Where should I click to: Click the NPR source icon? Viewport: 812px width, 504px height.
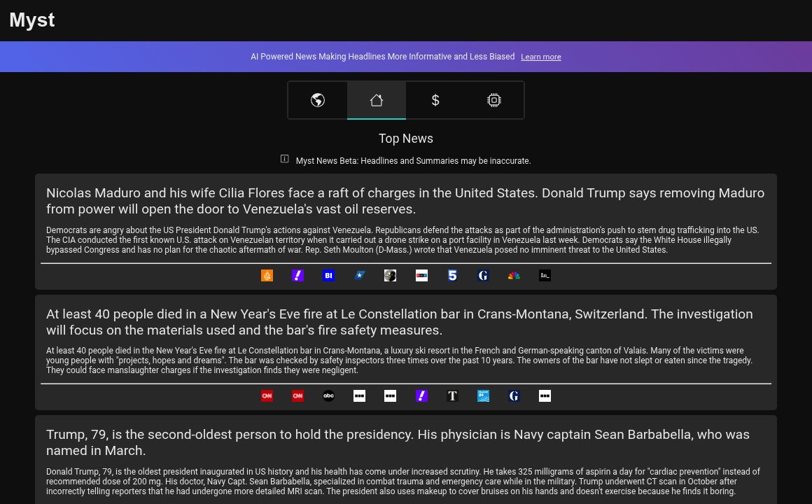click(421, 275)
